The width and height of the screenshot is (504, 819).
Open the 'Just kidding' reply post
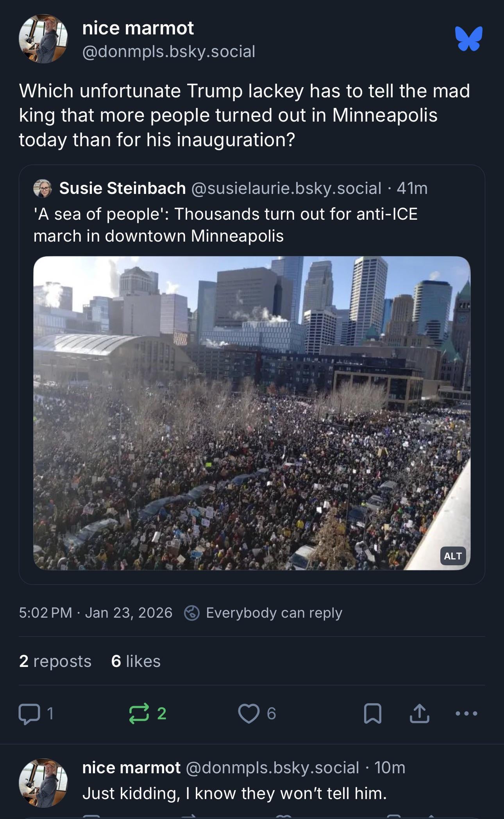(234, 794)
